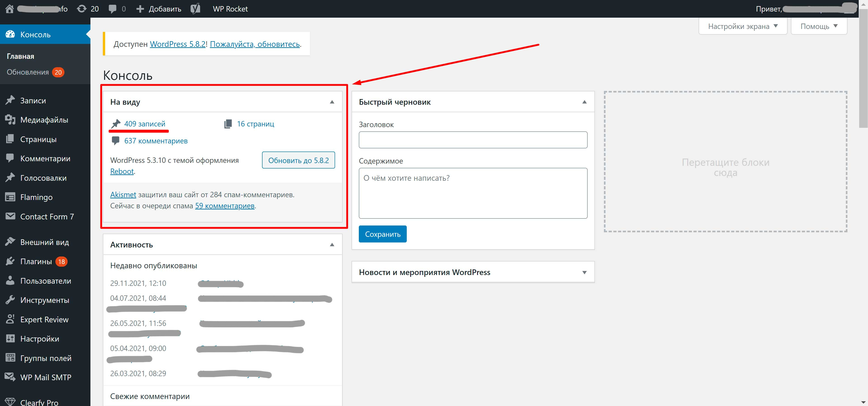Click the Сохранить draft button
The height and width of the screenshot is (406, 868).
coord(382,234)
